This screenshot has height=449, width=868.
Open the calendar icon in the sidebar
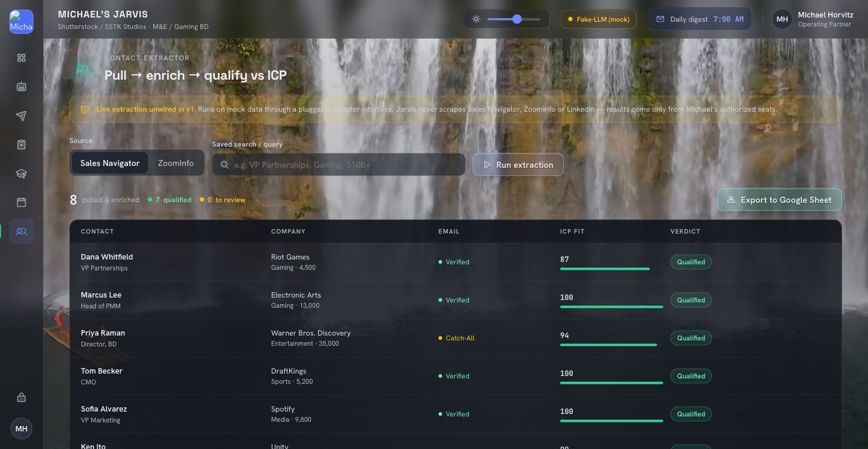pyautogui.click(x=21, y=202)
